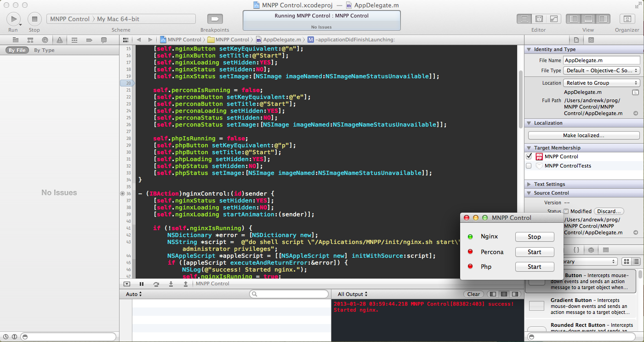Start Percona in MNPP Control window

click(535, 252)
